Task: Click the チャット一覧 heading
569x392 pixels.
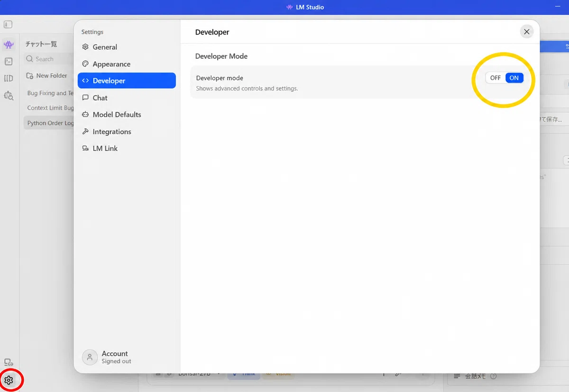Action: [41, 44]
